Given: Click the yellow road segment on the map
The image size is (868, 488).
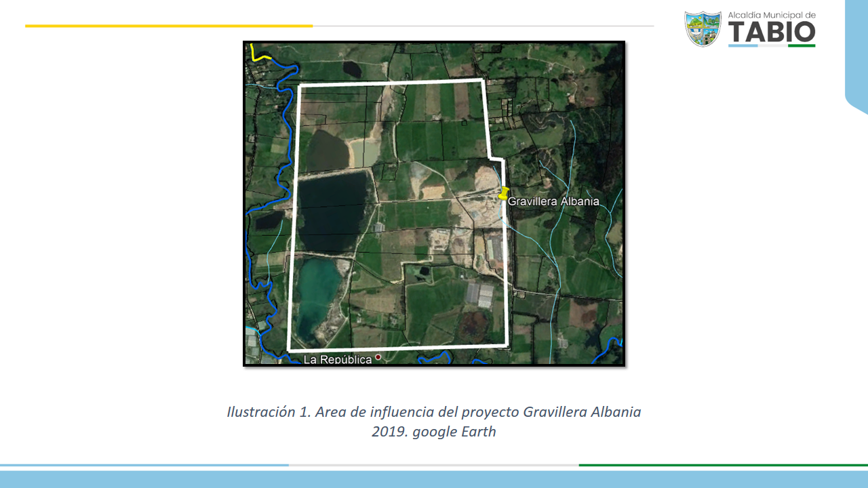Looking at the screenshot, I should (258, 56).
